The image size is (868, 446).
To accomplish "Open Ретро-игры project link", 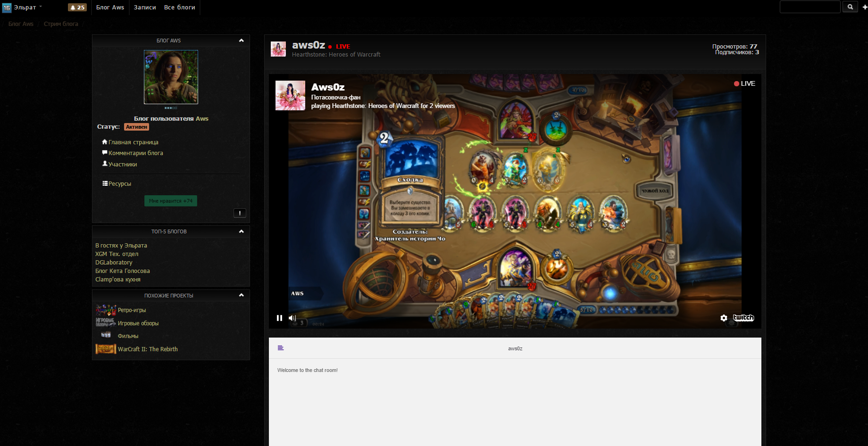I will tap(132, 310).
